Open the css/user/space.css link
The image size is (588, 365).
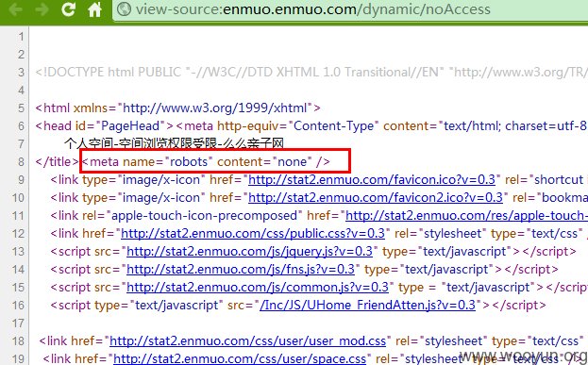(x=240, y=359)
